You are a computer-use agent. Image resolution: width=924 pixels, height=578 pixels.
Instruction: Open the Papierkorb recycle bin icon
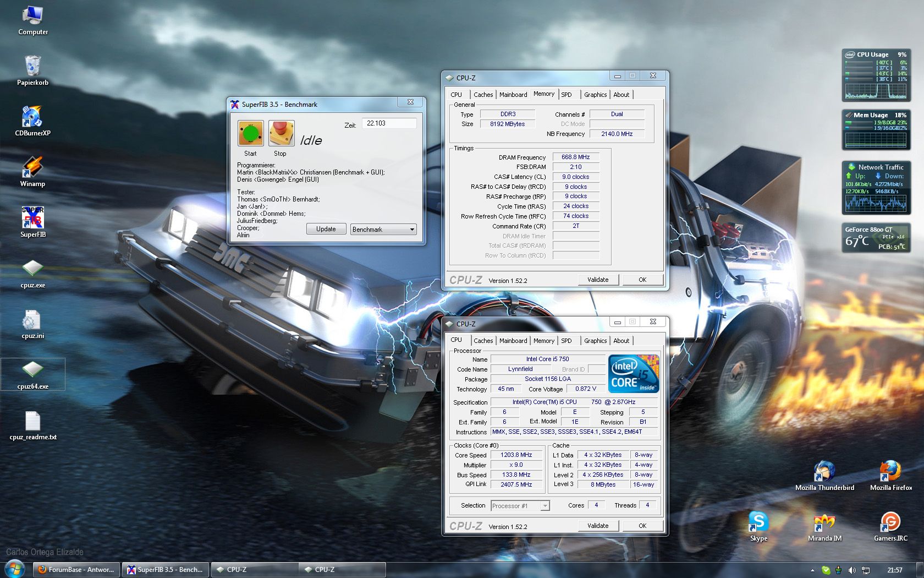pos(33,70)
